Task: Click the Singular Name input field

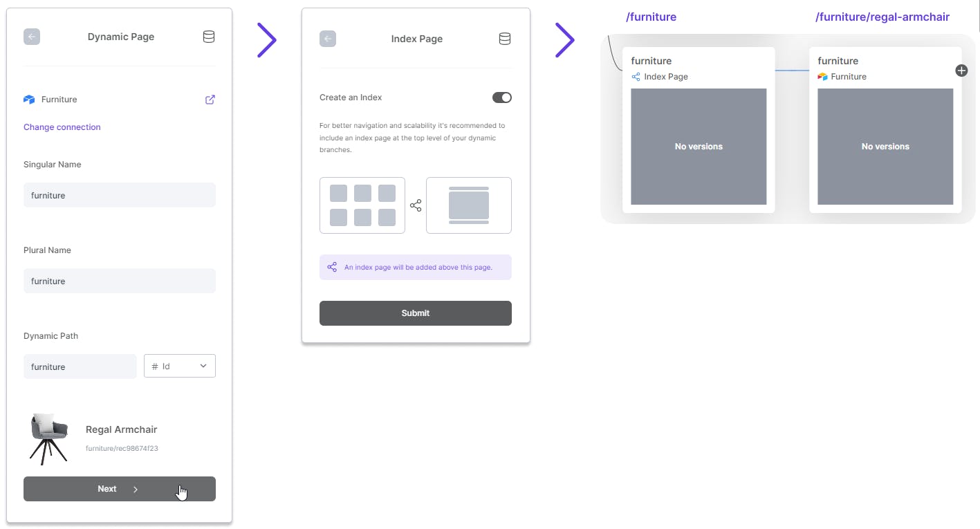Action: [x=120, y=195]
